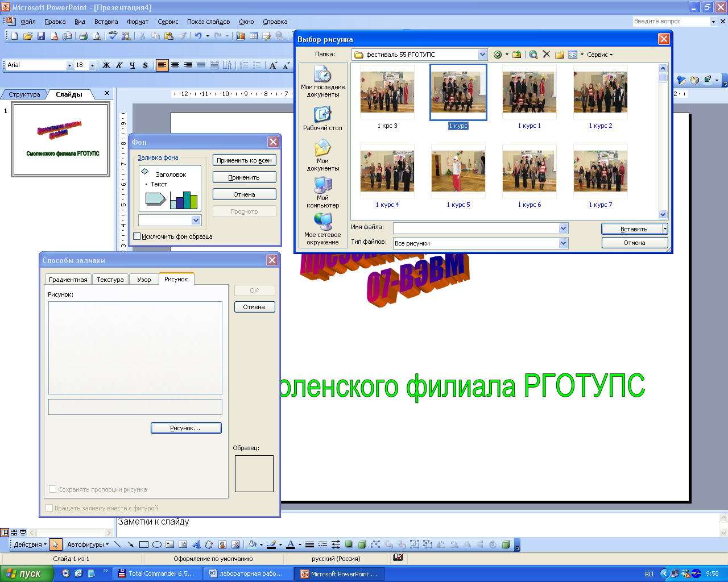Switch to Структура pane tab
Viewport: 728px width, 582px height.
[24, 94]
